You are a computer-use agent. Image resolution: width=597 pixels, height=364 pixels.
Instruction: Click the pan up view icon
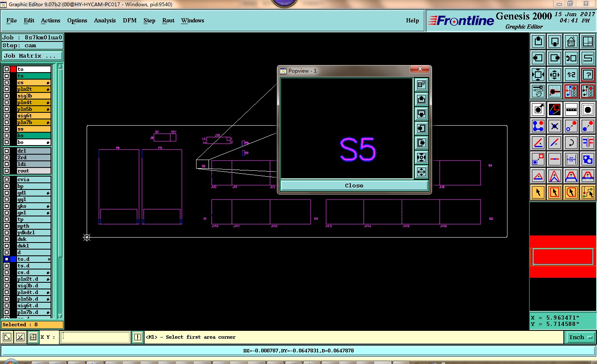pos(538,41)
